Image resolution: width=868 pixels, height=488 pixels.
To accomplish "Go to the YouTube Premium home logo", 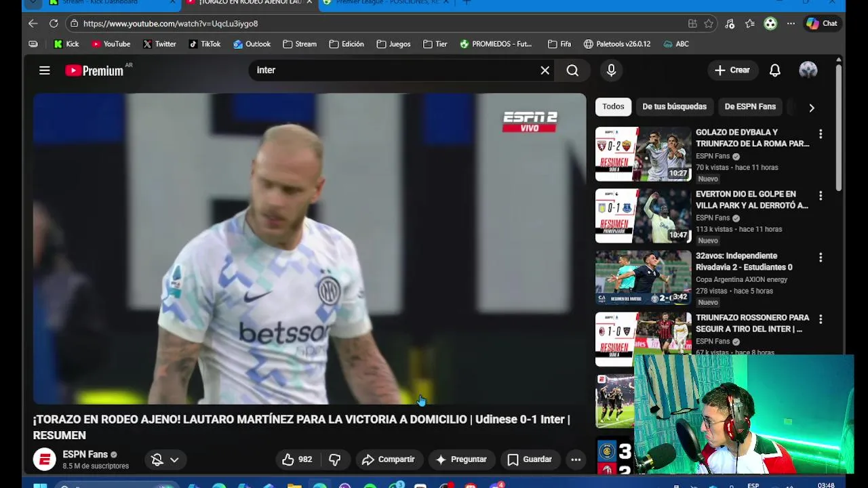I will 95,70.
